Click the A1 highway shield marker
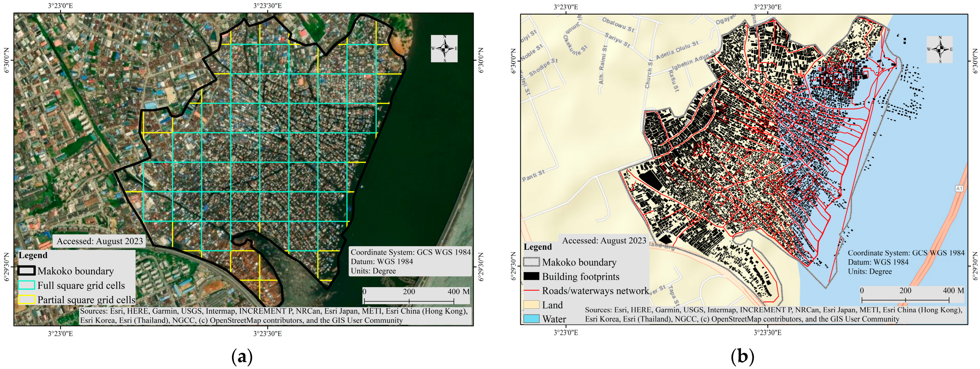 coord(959,188)
